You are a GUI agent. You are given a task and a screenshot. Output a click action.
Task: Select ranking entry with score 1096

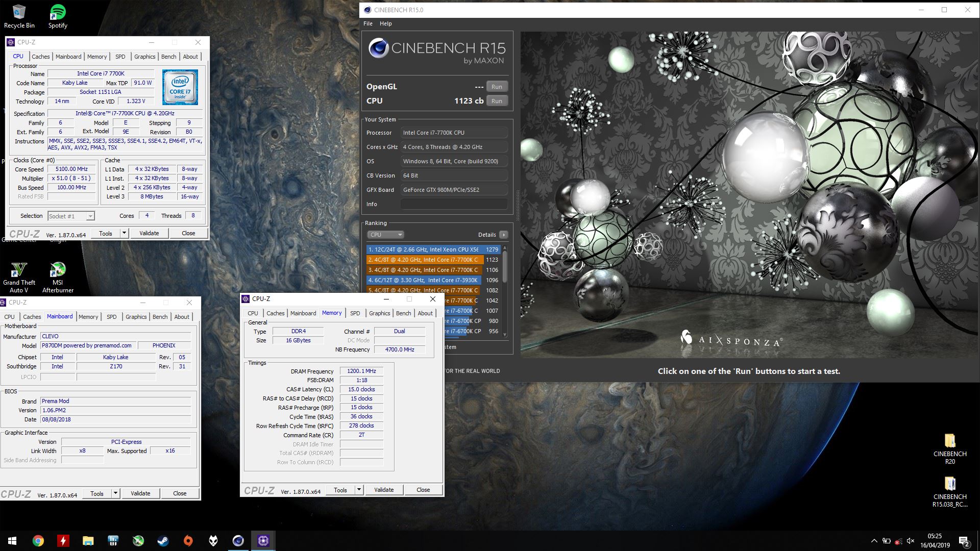433,280
